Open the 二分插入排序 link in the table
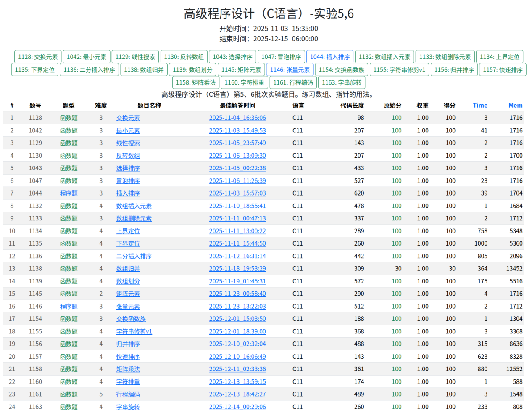The height and width of the screenshot is (418, 532). pos(134,256)
